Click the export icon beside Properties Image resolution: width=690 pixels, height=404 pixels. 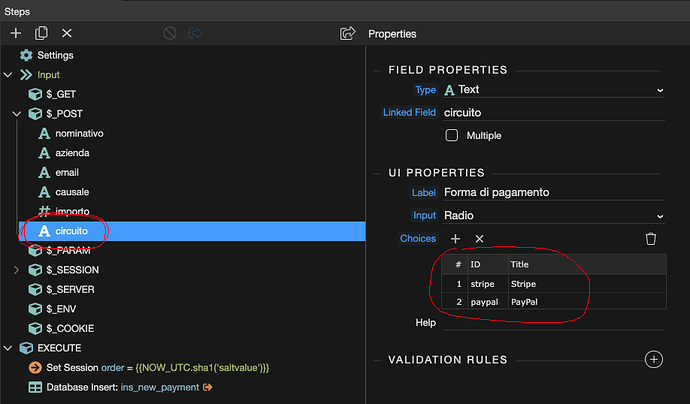[x=347, y=33]
